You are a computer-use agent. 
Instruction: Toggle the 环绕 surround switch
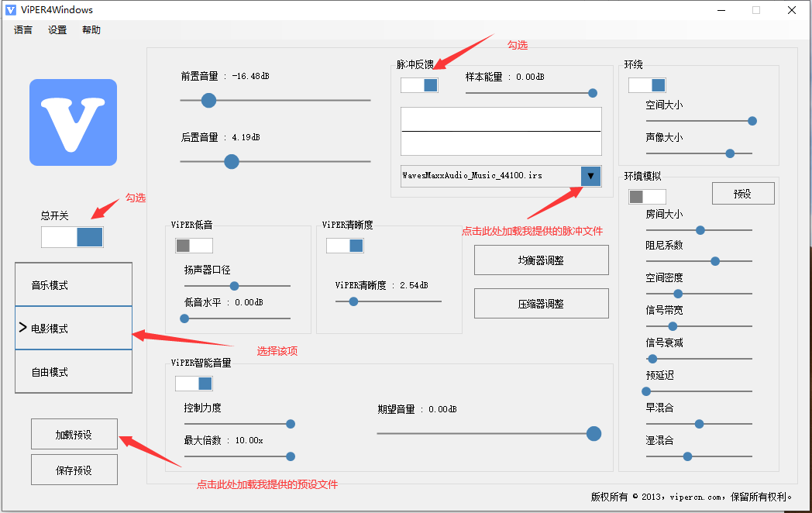[x=647, y=85]
